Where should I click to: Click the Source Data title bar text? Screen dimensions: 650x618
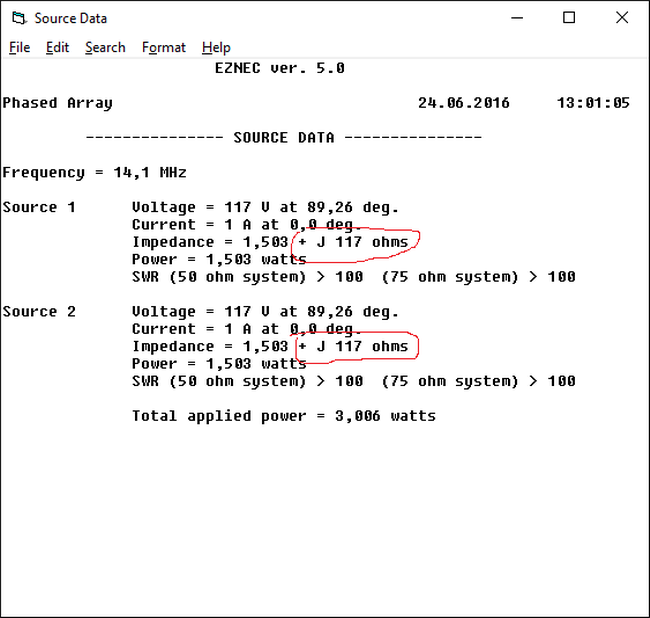pos(70,18)
